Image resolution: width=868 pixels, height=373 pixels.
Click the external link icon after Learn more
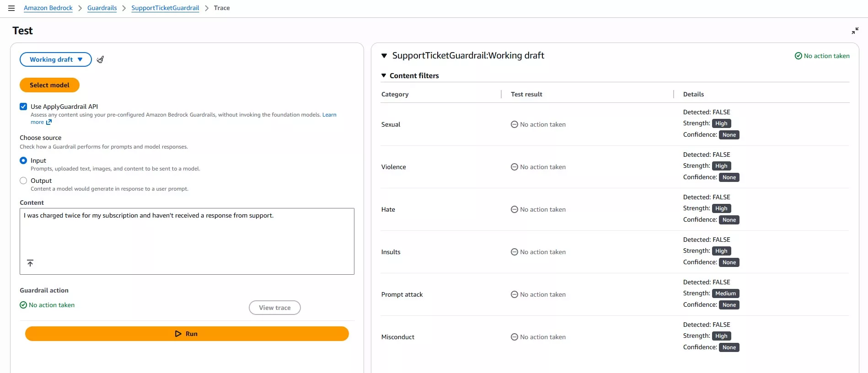[49, 122]
